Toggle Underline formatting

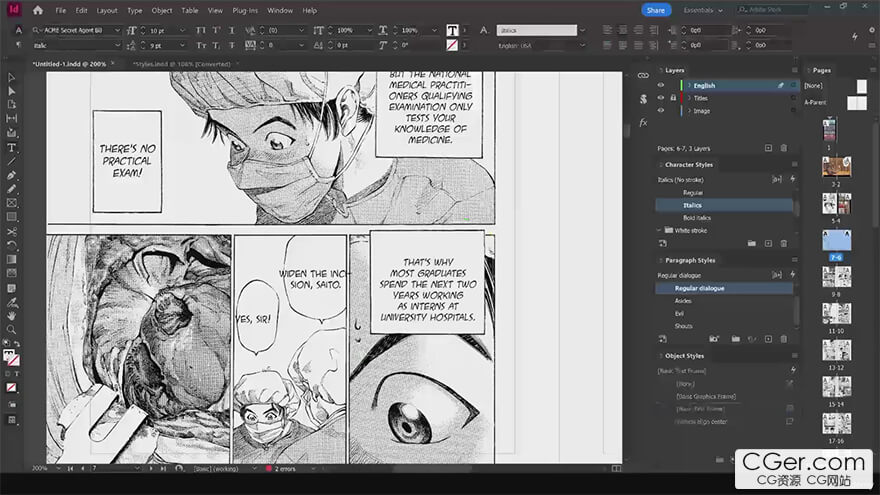[231, 30]
